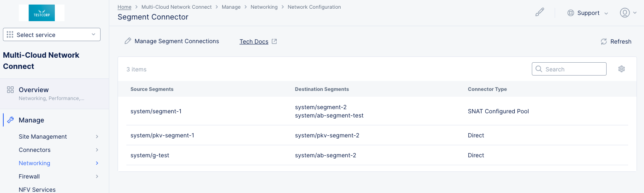The width and height of the screenshot is (644, 193).
Task: Expand the Firewall submenu
Action: (x=97, y=176)
